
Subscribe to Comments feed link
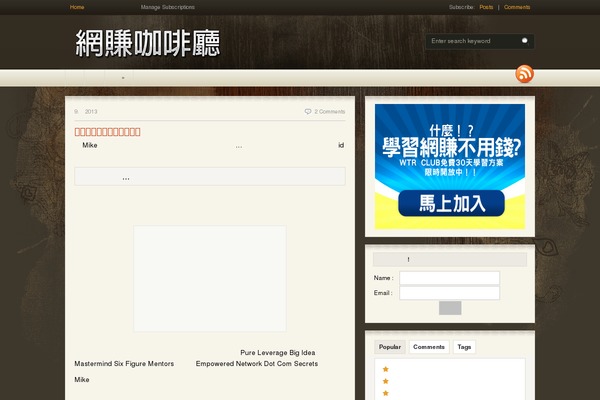click(517, 7)
